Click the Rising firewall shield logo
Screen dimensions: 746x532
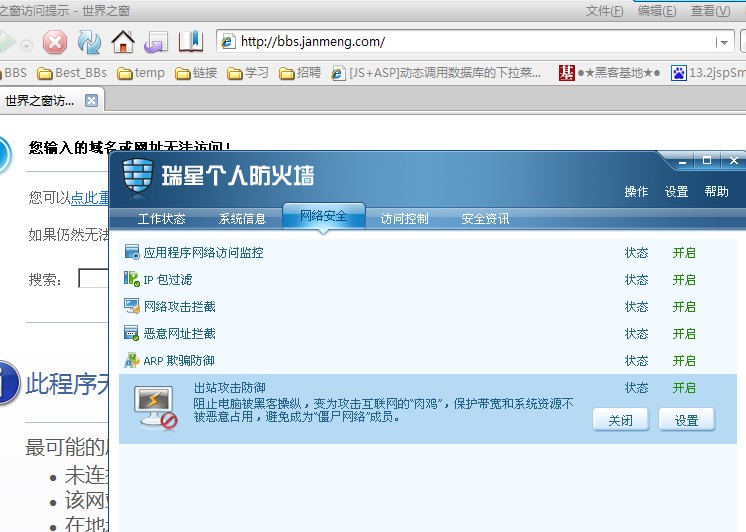pos(138,178)
